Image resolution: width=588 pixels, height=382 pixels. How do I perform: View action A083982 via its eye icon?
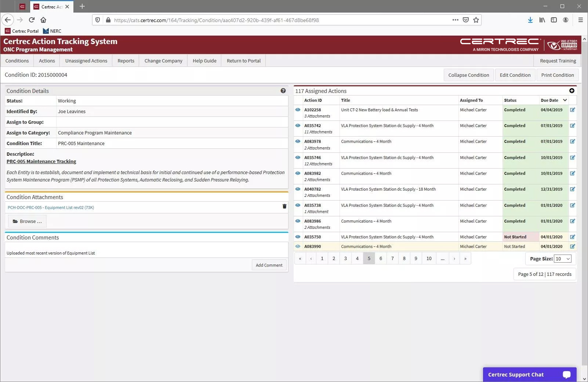(298, 173)
